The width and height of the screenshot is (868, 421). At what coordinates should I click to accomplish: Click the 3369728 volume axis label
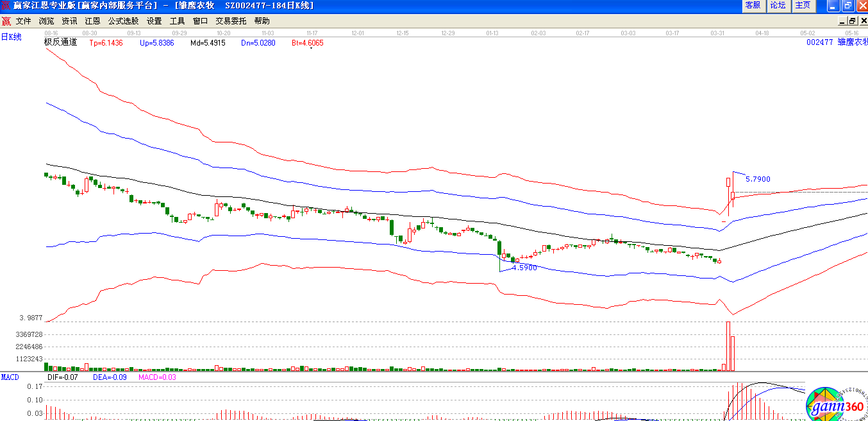[29, 334]
